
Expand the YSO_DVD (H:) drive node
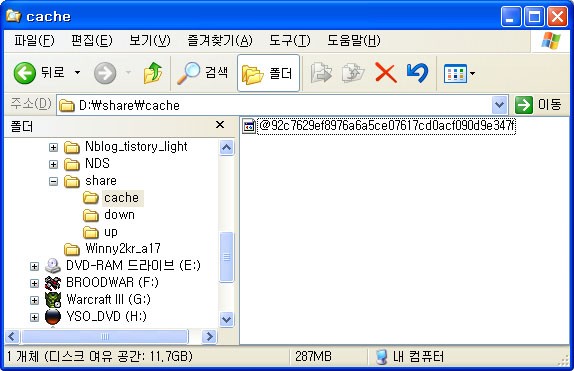pos(34,317)
